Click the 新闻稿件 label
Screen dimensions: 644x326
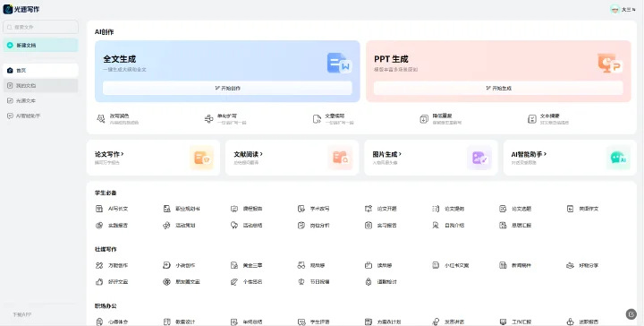click(x=521, y=266)
